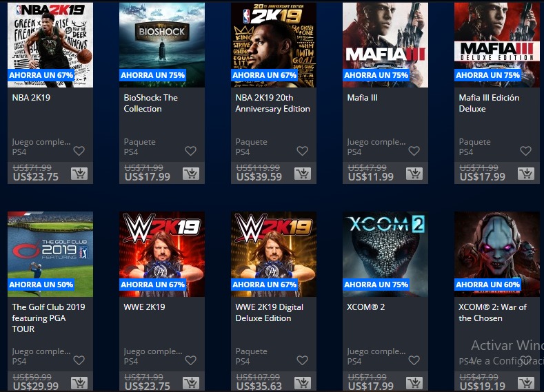Add NBA 2K19 to cart
Image resolution: width=544 pixels, height=392 pixels.
pyautogui.click(x=79, y=174)
